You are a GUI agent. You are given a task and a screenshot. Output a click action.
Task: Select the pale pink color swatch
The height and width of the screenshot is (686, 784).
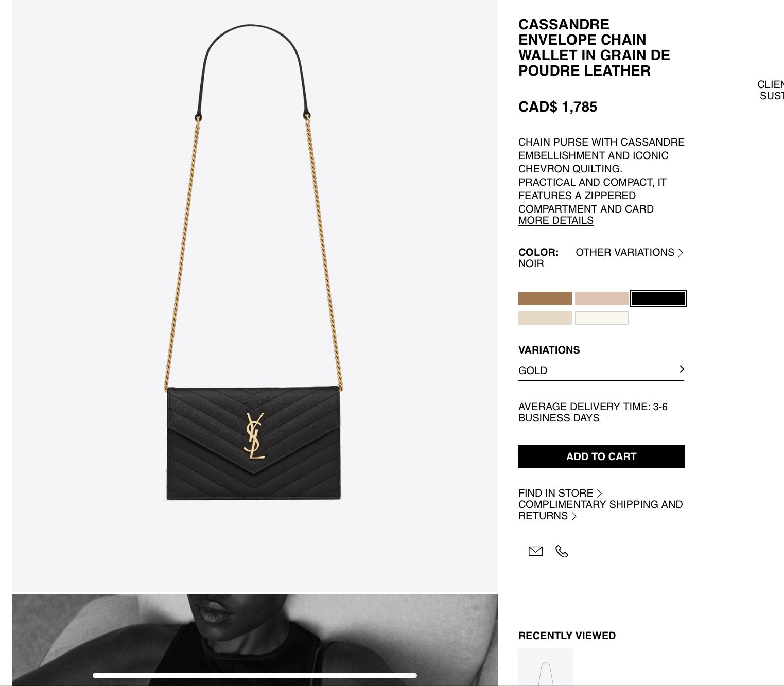pos(601,298)
